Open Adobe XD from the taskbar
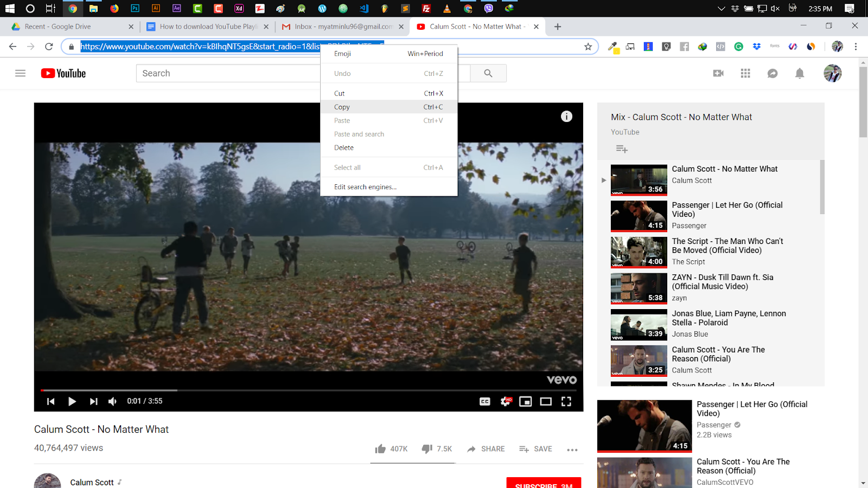The height and width of the screenshot is (488, 868). [x=239, y=9]
